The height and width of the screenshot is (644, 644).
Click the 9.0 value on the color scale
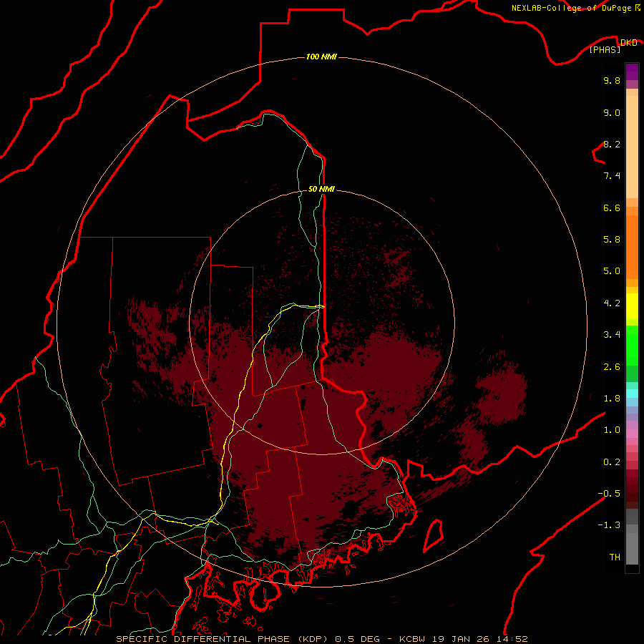click(x=612, y=112)
